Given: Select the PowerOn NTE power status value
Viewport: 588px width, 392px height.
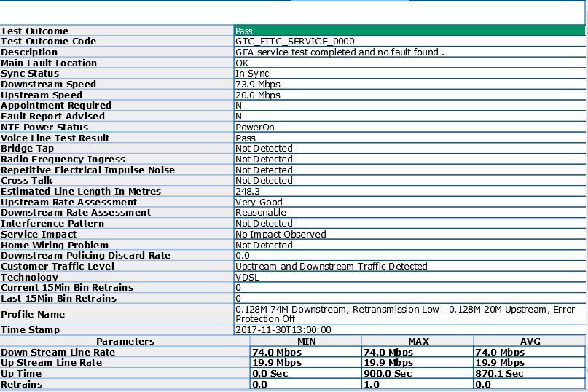Looking at the screenshot, I should point(255,128).
